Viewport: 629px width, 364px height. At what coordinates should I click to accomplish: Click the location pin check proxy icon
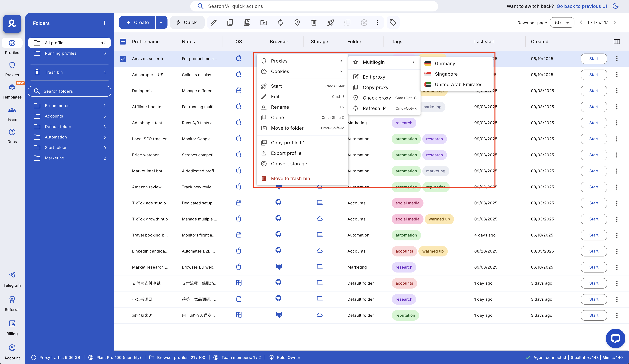[297, 23]
